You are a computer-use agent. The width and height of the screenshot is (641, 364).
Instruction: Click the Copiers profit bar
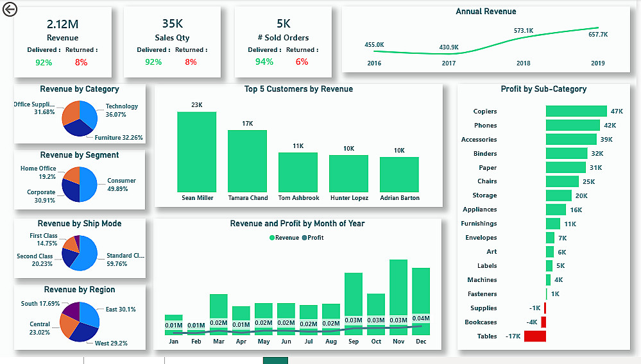click(576, 111)
